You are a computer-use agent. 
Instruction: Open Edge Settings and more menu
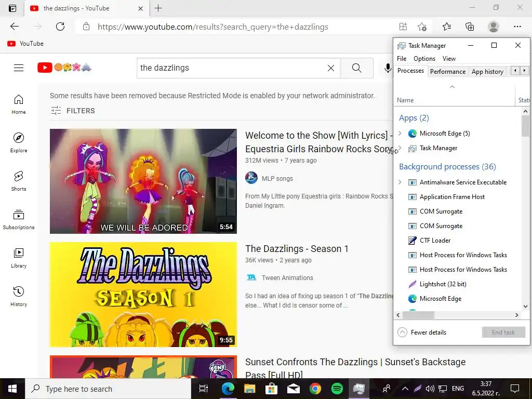(x=517, y=26)
